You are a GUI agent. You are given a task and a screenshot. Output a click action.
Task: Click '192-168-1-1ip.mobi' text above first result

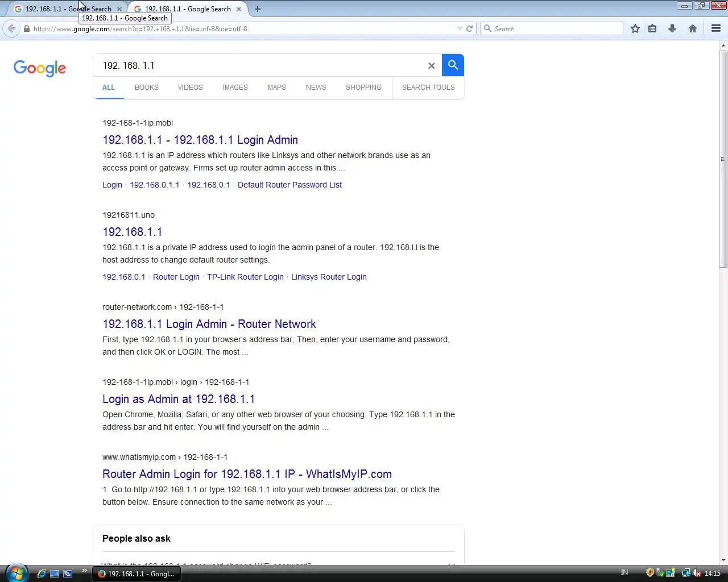138,123
